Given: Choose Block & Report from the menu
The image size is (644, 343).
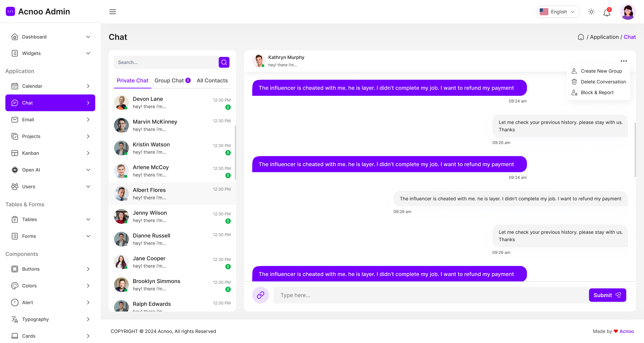Looking at the screenshot, I should click(x=597, y=92).
